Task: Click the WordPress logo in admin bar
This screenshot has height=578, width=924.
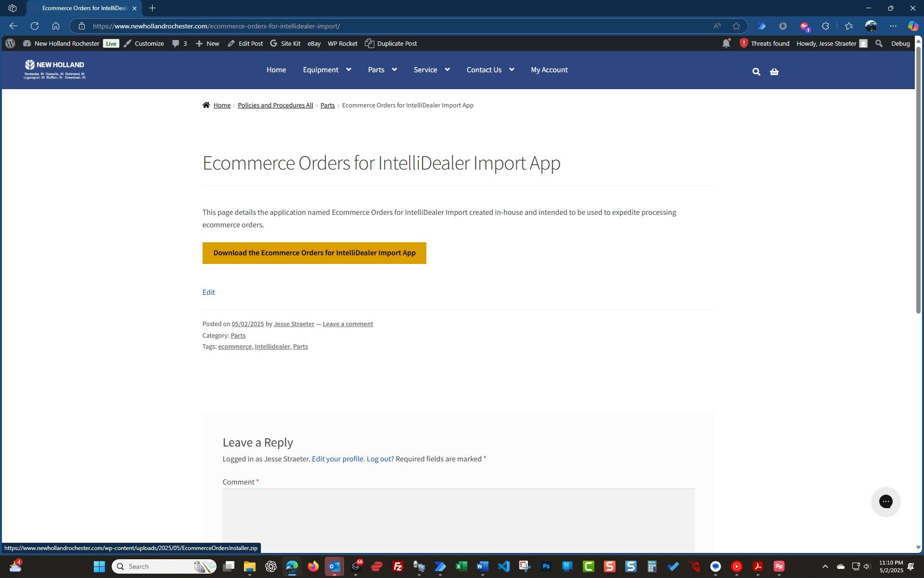Action: [x=10, y=43]
